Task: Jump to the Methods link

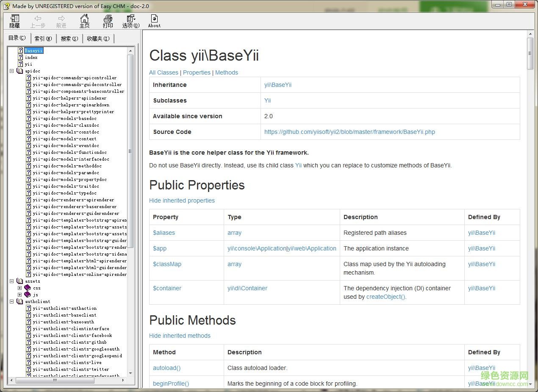Action: 227,72
